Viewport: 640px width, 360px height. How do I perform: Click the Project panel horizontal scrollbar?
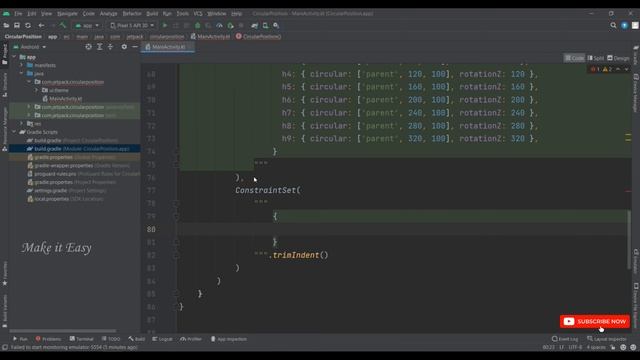point(63,331)
